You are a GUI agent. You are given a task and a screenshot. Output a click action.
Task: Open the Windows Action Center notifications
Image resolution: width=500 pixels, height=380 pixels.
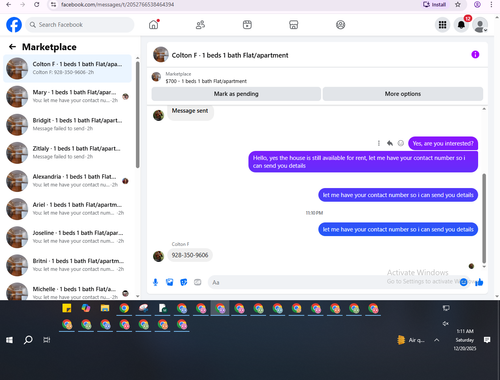(487, 340)
